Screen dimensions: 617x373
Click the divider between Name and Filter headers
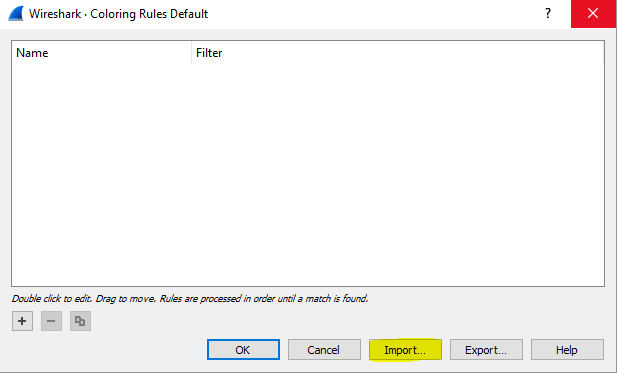pos(192,53)
